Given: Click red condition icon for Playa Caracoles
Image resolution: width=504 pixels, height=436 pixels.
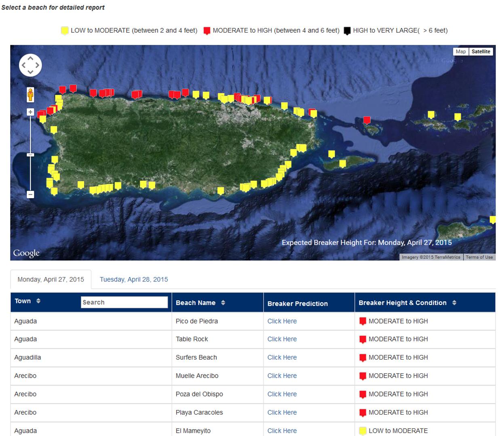Looking at the screenshot, I should [x=363, y=413].
